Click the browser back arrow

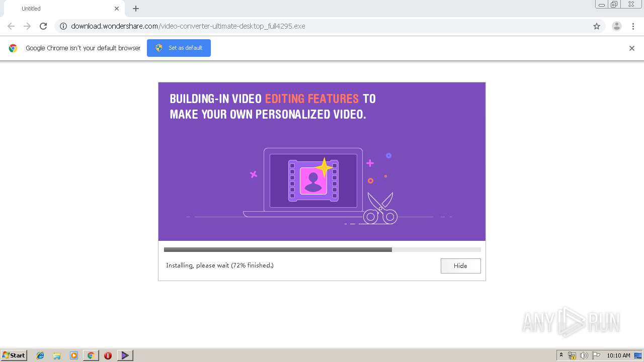pyautogui.click(x=11, y=26)
